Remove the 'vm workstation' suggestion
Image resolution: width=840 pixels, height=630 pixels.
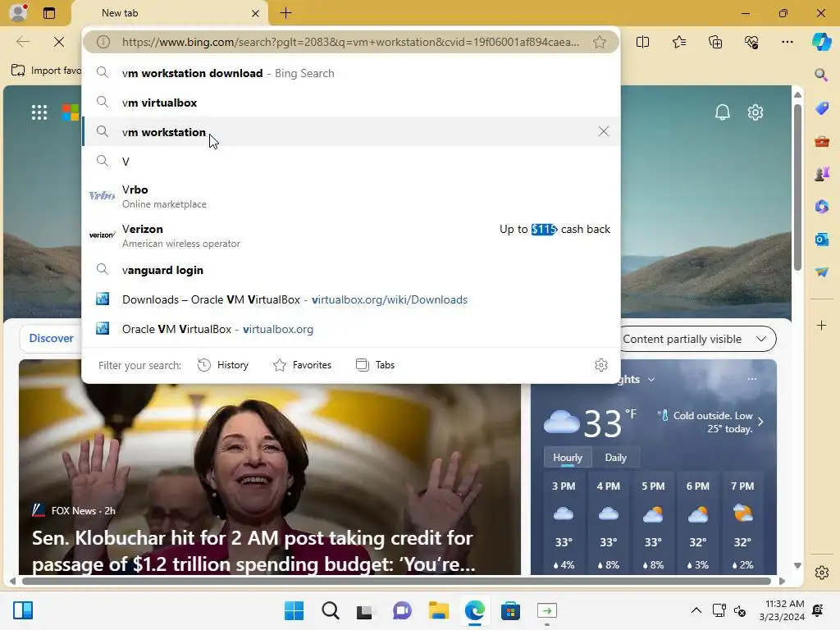(603, 131)
